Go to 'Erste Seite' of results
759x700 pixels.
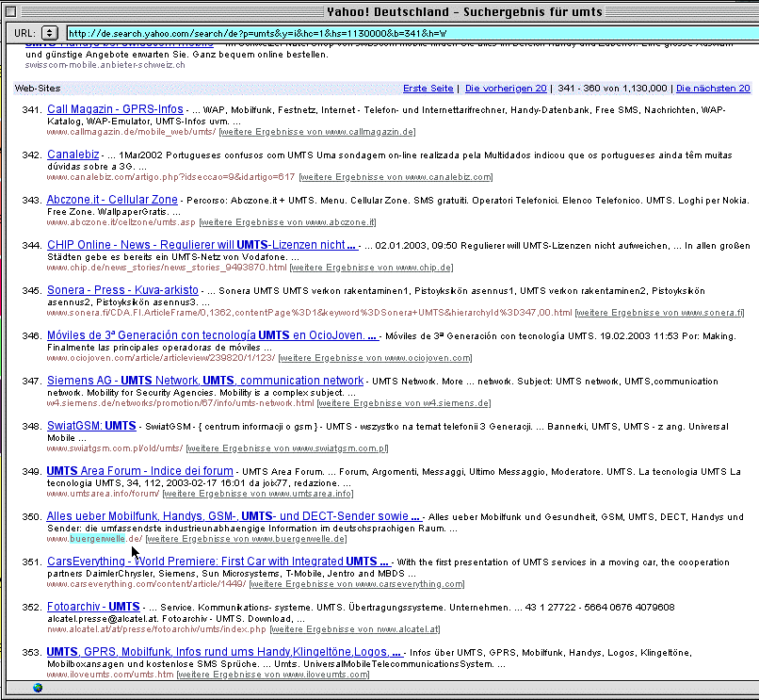tap(428, 88)
